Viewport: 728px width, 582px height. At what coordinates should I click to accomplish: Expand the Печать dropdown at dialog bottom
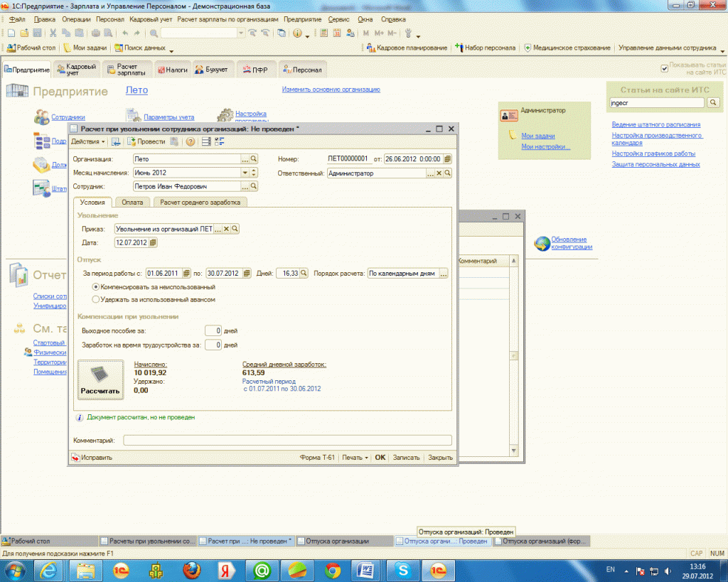click(355, 458)
